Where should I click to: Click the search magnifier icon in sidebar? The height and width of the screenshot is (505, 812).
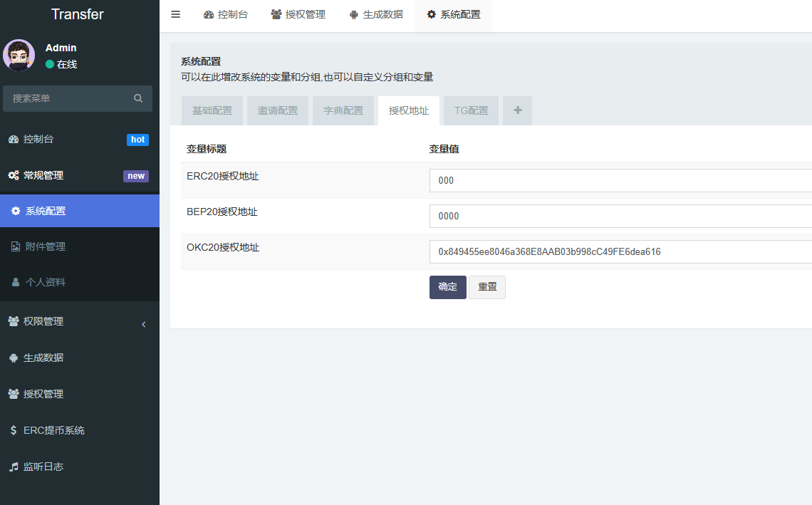click(x=138, y=98)
